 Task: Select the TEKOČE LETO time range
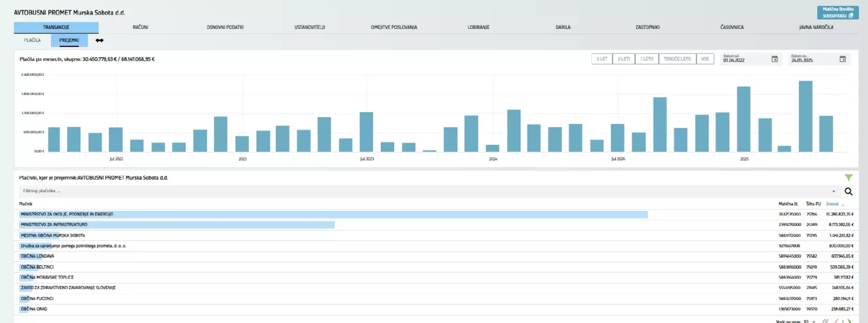point(677,59)
